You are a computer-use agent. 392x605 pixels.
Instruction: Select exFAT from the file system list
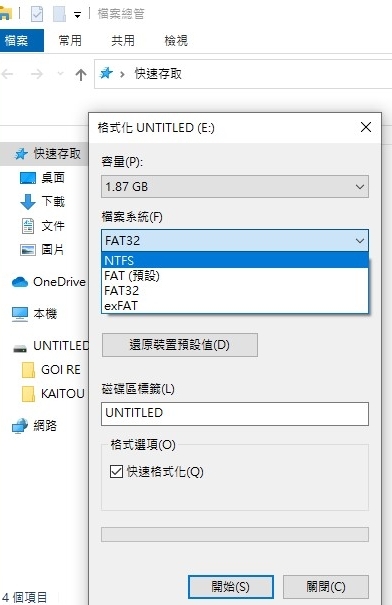tap(235, 306)
